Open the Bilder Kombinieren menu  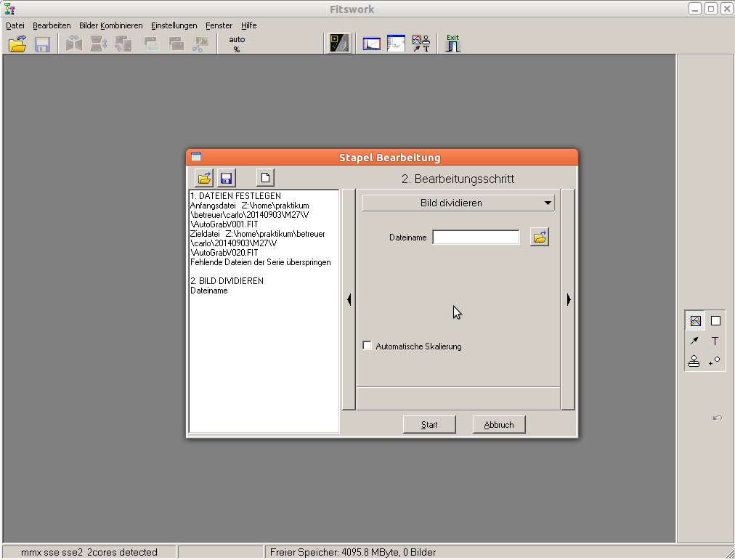(x=110, y=25)
